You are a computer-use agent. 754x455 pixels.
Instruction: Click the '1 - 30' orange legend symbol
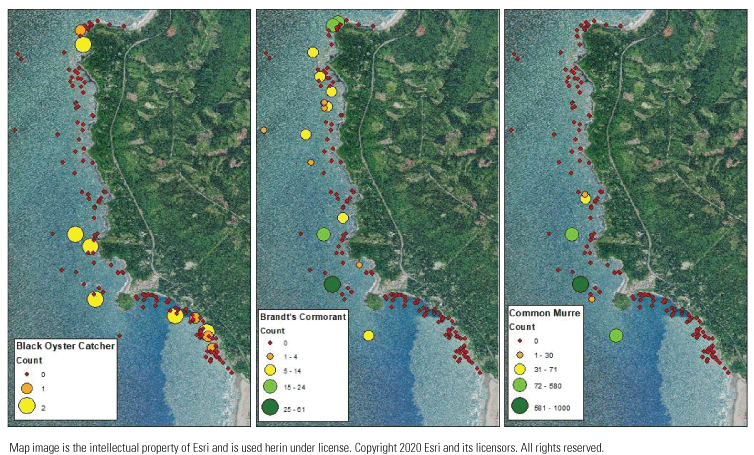tap(519, 354)
